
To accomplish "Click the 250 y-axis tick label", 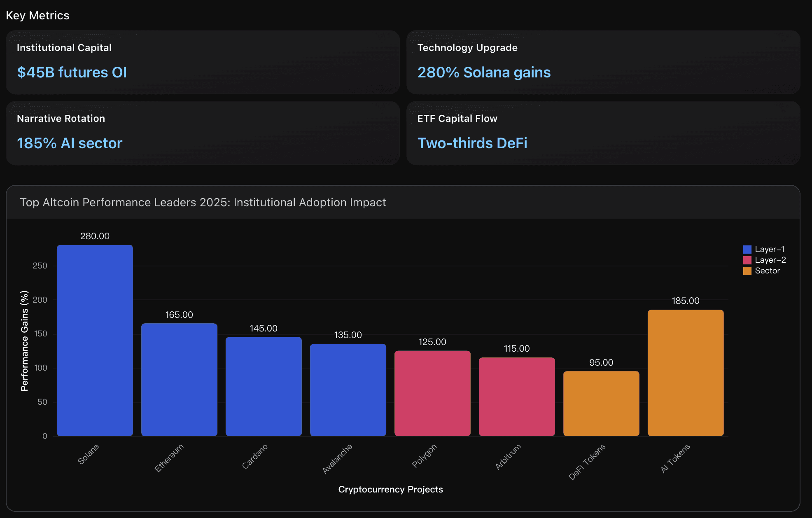I will point(40,266).
